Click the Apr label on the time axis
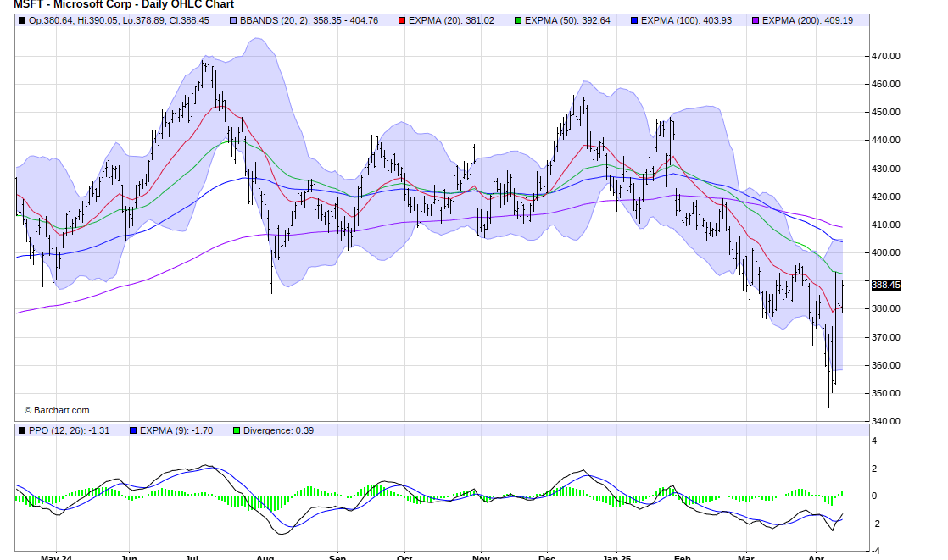The height and width of the screenshot is (560, 948). (x=817, y=556)
